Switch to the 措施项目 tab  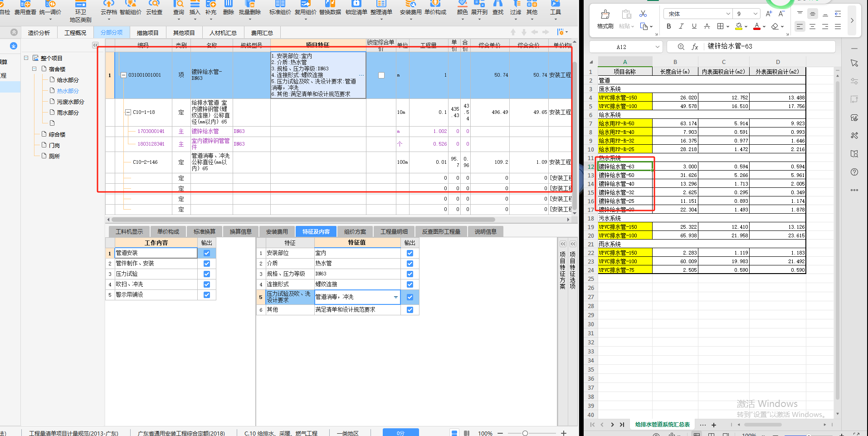[x=148, y=33]
